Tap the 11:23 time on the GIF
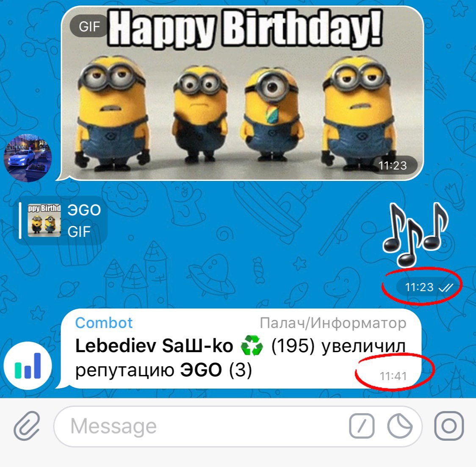Screen dimensions: 476x467 click(x=393, y=166)
